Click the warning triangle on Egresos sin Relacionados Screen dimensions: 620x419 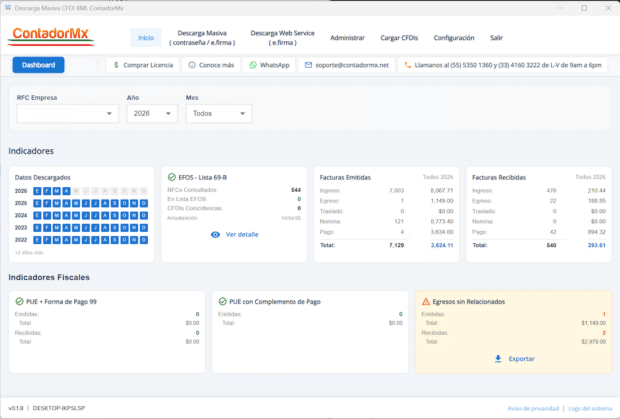[426, 302]
